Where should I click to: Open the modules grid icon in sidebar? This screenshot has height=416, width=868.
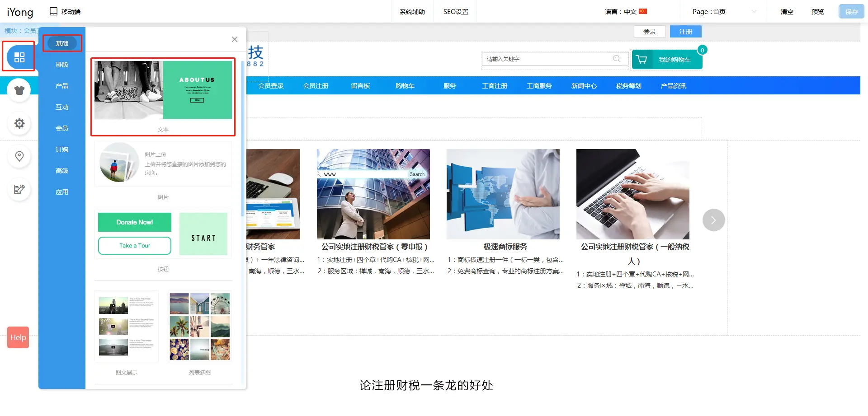(x=19, y=57)
